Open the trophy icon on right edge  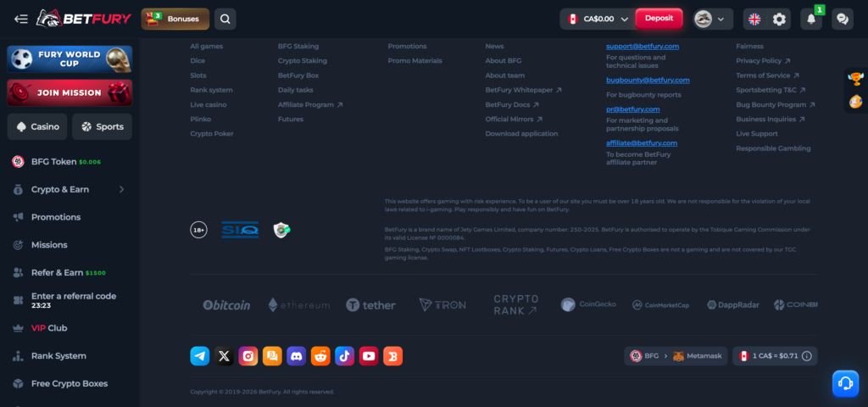[x=856, y=79]
